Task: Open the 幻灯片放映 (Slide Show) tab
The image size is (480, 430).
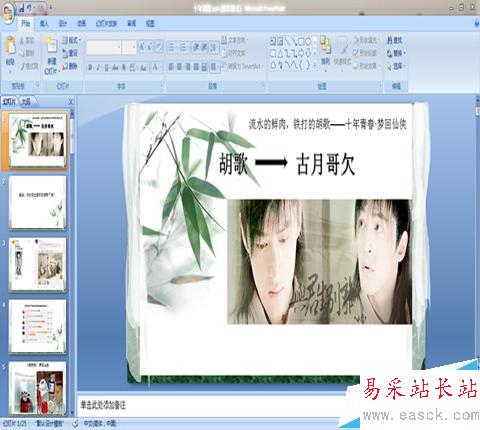Action: coord(107,24)
